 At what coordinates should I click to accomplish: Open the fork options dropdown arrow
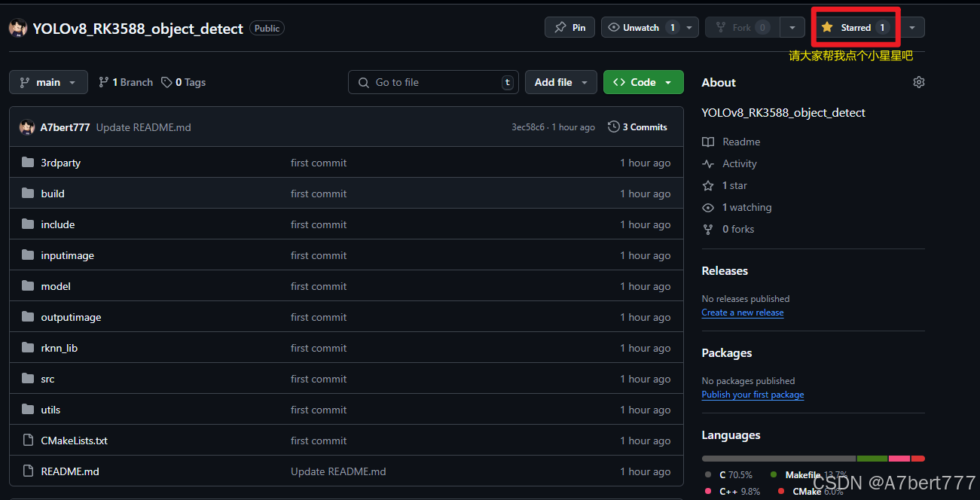(792, 27)
